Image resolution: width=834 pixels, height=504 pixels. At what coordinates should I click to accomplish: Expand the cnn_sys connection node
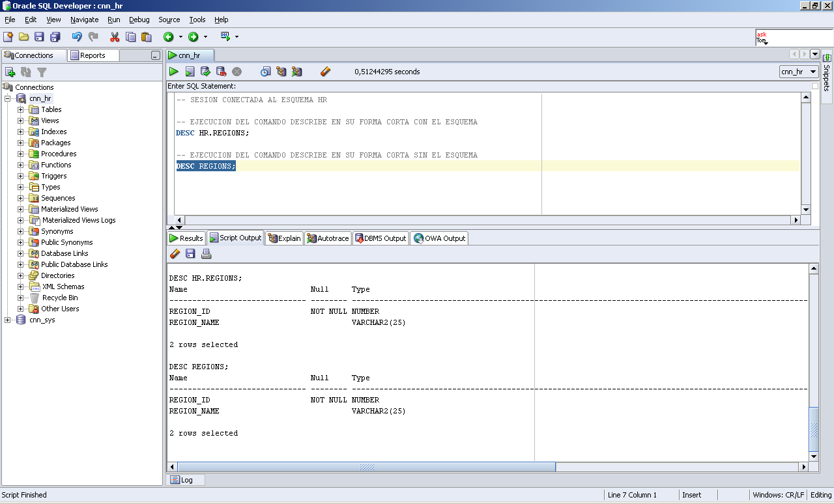7,320
